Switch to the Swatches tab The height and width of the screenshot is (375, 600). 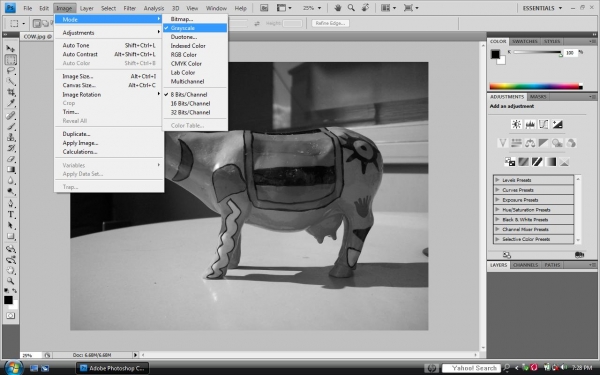coord(525,41)
